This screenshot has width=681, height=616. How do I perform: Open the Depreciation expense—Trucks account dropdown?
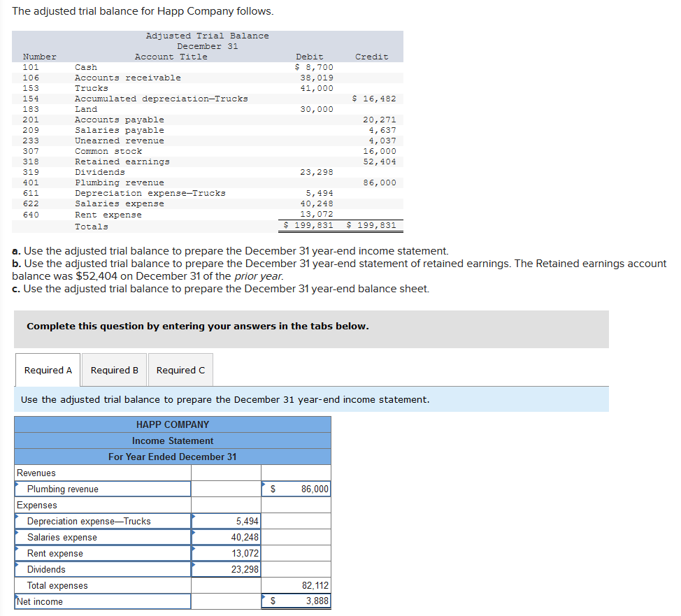103,521
